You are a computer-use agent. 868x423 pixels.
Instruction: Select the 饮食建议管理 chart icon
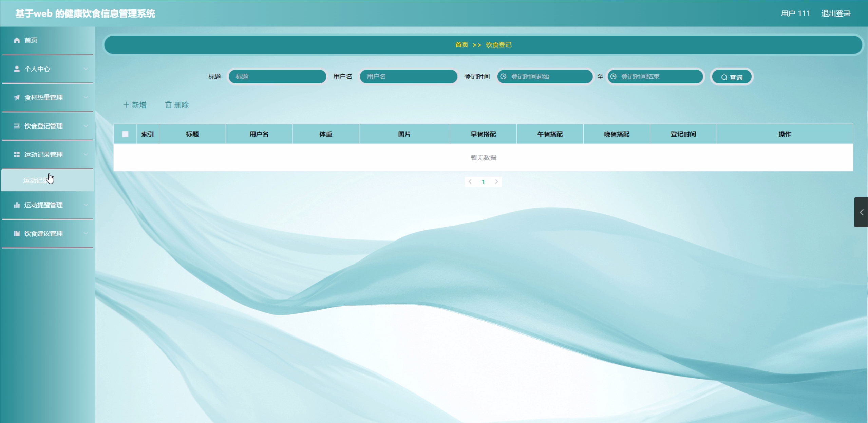pyautogui.click(x=16, y=233)
